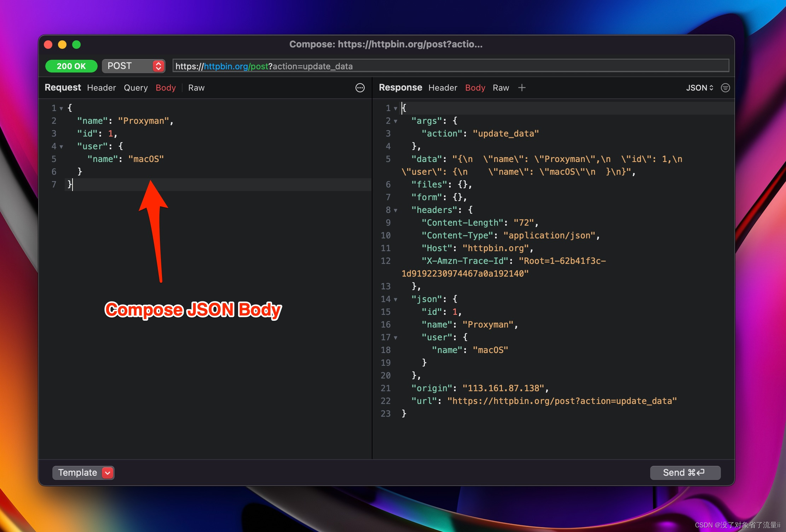786x532 pixels.
Task: Open the Response Raw tab
Action: [x=501, y=88]
